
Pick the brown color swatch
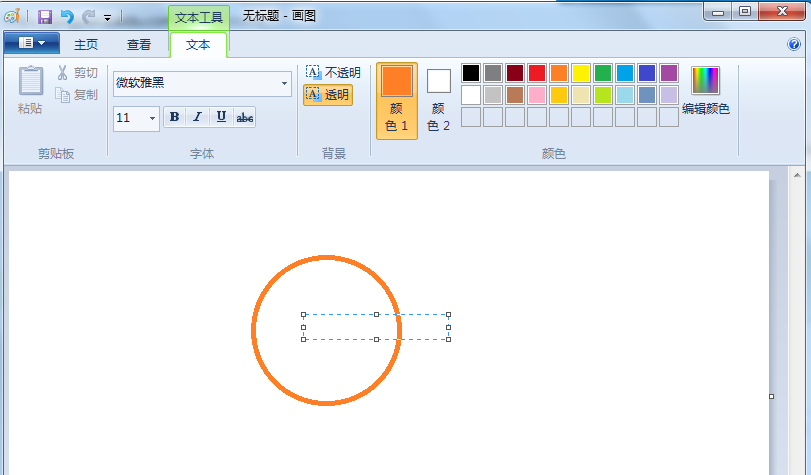pyautogui.click(x=515, y=95)
